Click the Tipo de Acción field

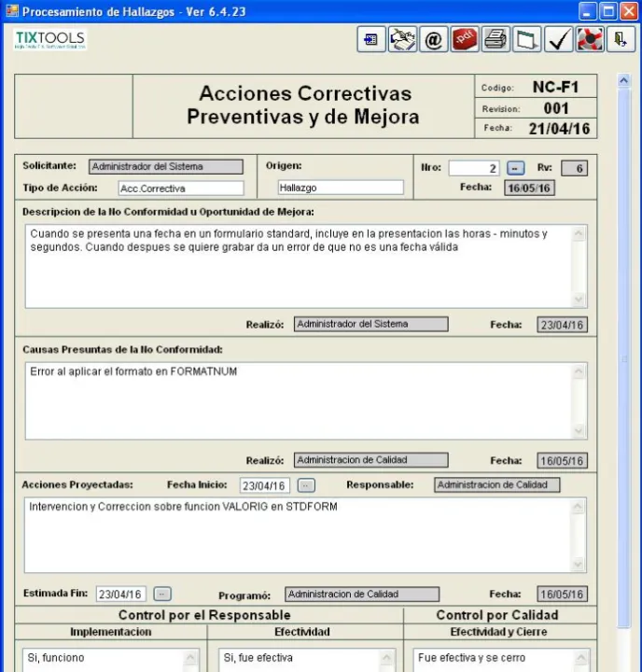(180, 188)
